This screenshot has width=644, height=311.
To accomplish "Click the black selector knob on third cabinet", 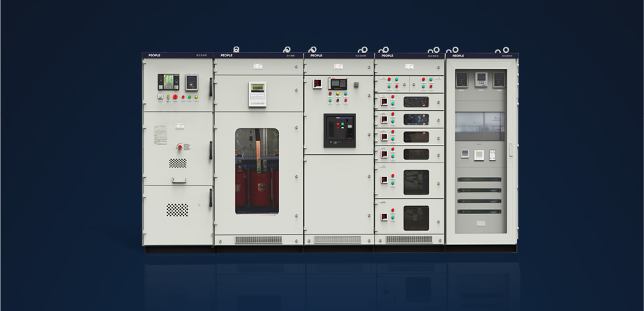I will [338, 100].
